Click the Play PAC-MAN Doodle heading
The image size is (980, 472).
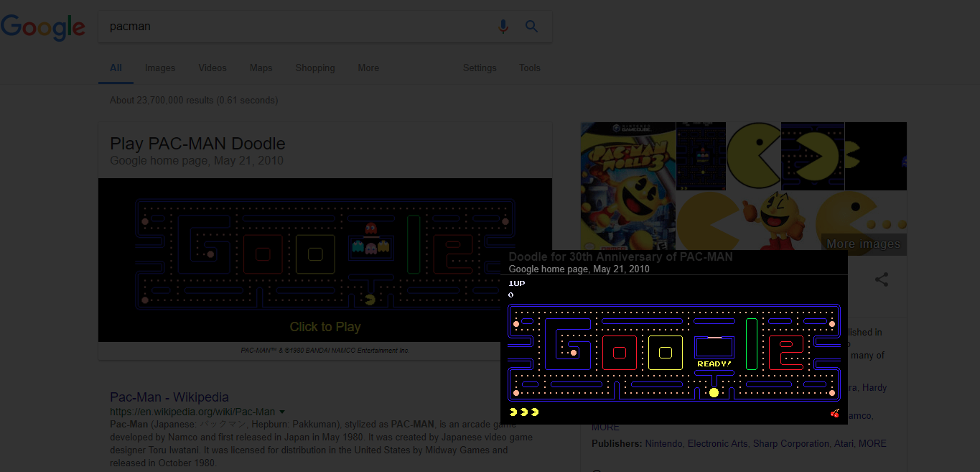point(197,144)
